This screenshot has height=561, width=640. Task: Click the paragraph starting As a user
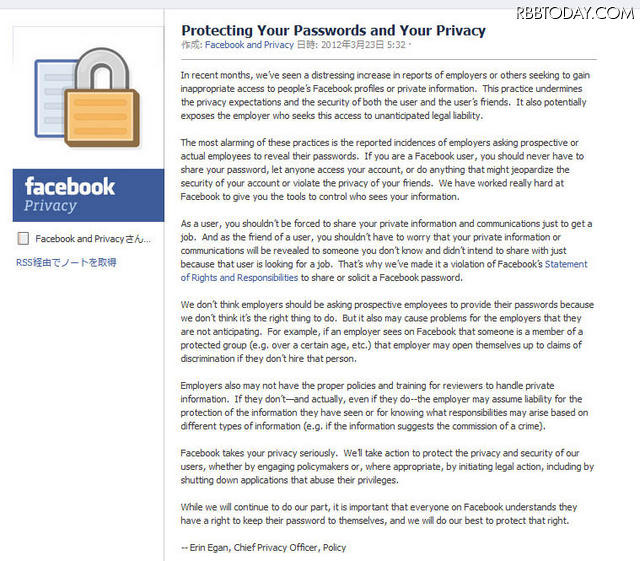(x=386, y=250)
